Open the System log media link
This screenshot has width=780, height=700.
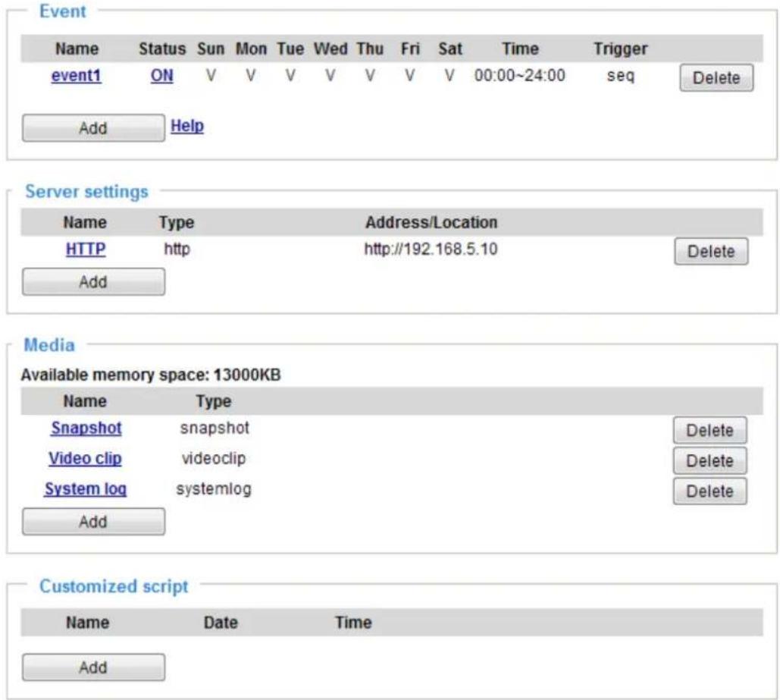[86, 489]
